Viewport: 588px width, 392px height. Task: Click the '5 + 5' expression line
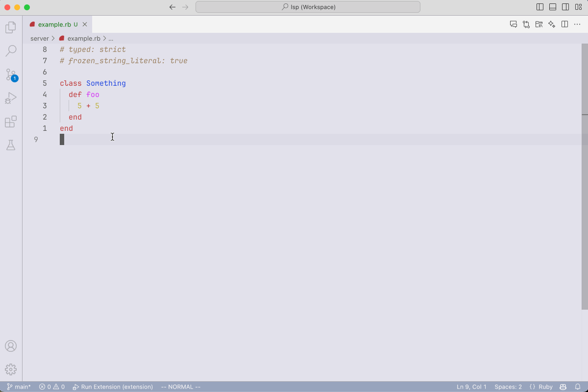[88, 106]
